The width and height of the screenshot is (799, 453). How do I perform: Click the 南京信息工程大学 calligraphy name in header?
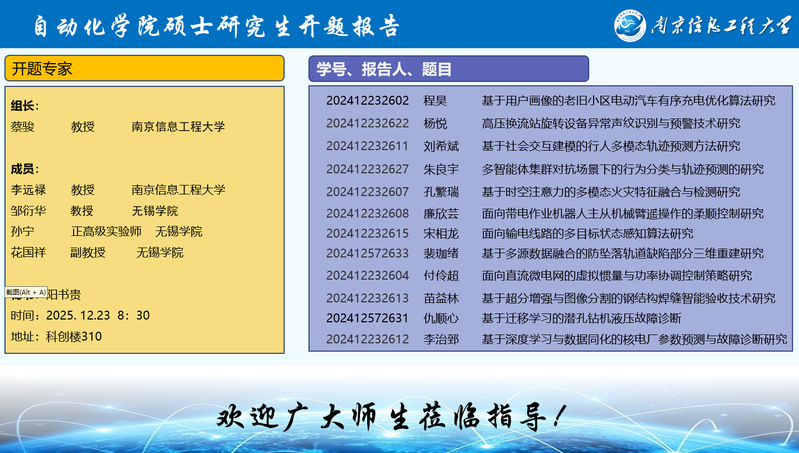tap(718, 25)
